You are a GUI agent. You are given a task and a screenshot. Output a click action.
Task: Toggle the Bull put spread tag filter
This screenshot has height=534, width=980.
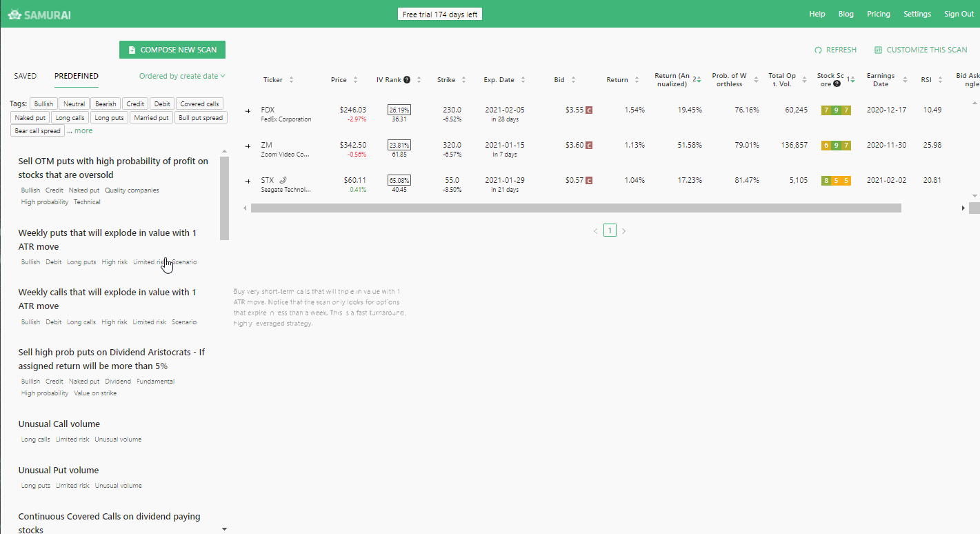(200, 117)
